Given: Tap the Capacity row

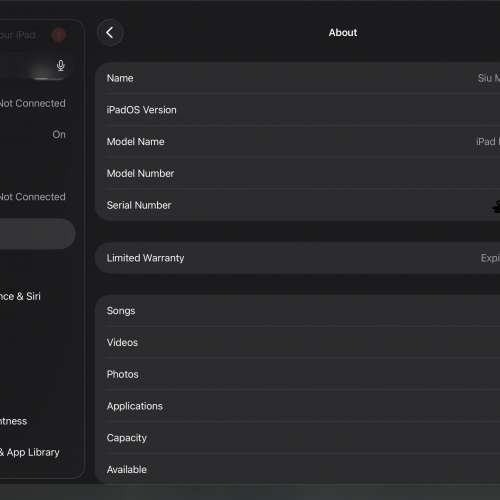Looking at the screenshot, I should (x=297, y=438).
